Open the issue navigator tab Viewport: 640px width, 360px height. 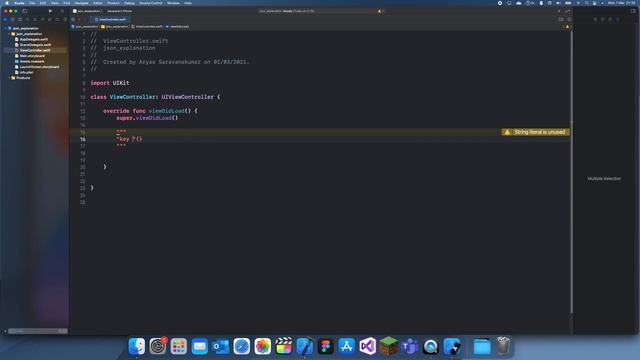click(35, 19)
